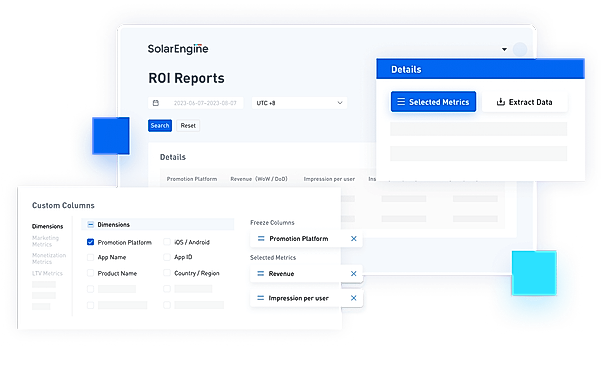Click the Revenue (WoW / DoD) column header
The image size is (601, 368).
259,179
